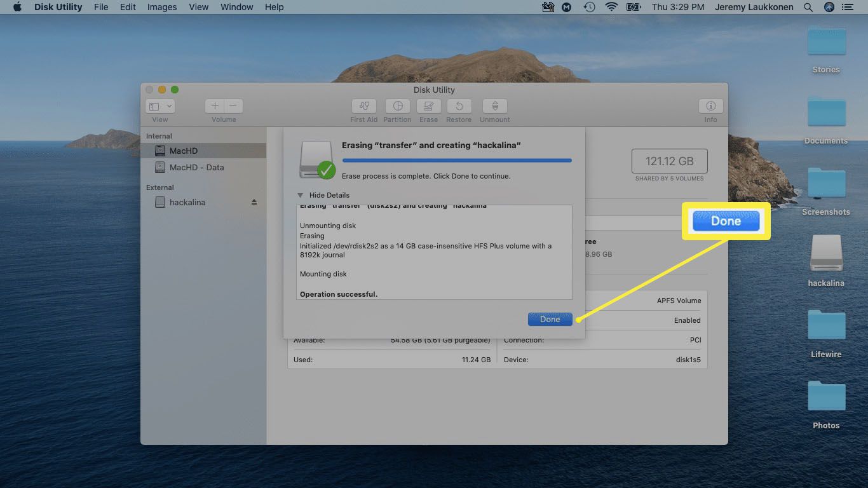This screenshot has height=488, width=868.
Task: Open the Images menu
Action: 162,7
